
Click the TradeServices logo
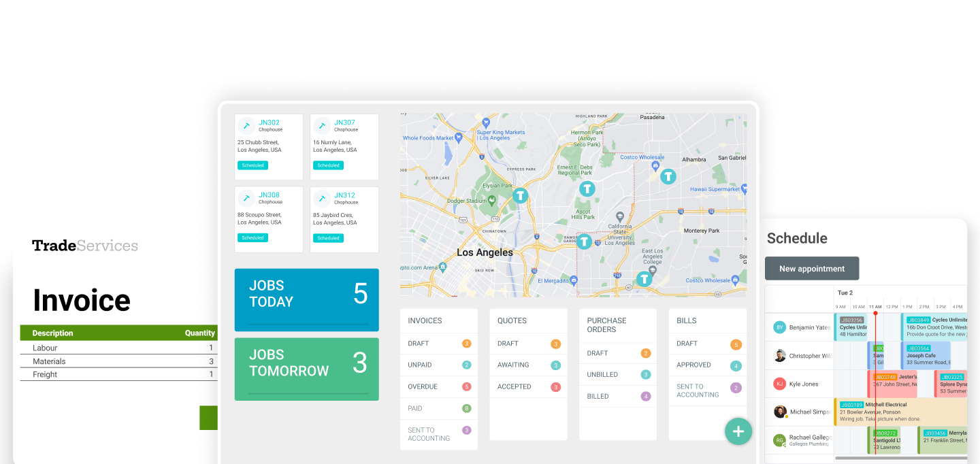pyautogui.click(x=85, y=246)
